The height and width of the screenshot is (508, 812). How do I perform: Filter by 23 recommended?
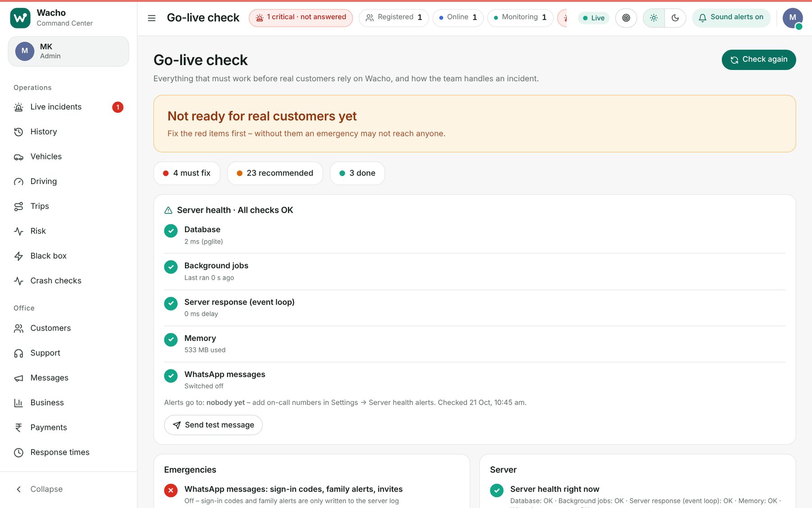tap(275, 173)
